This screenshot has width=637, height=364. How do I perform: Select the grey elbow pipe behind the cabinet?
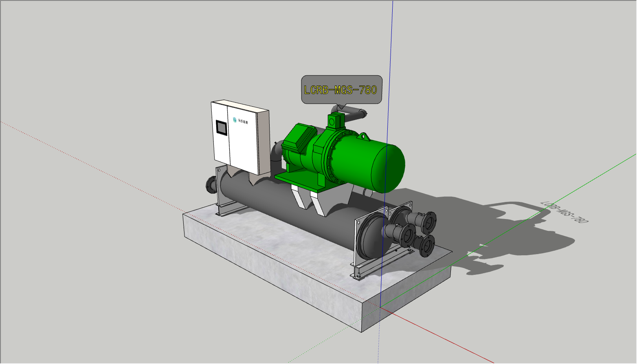(x=276, y=153)
